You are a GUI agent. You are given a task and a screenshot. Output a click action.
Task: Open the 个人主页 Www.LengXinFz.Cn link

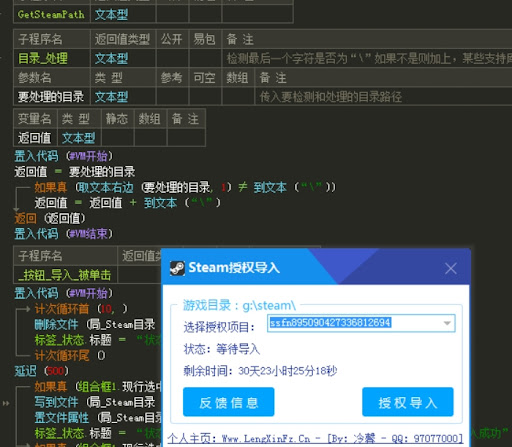[x=315, y=438]
